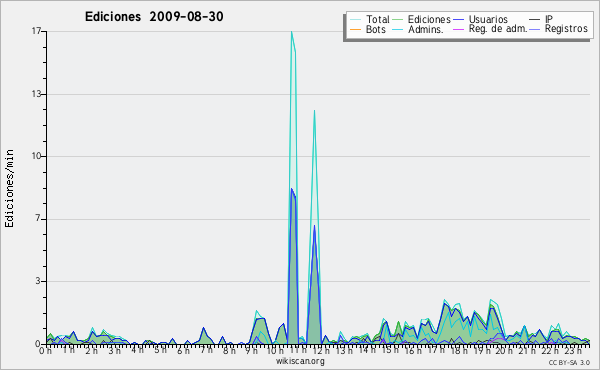600x370 pixels.
Task: Click the chart title 'Ediciones 2009-08-30'
Action: [x=154, y=17]
